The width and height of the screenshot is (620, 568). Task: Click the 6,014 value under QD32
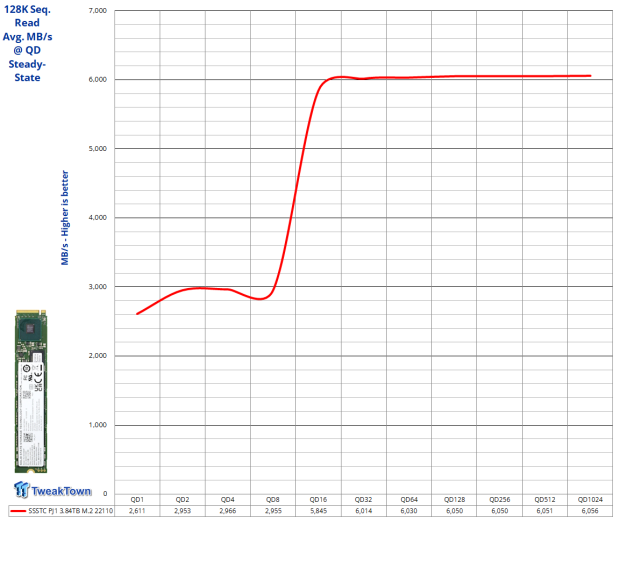click(x=363, y=511)
